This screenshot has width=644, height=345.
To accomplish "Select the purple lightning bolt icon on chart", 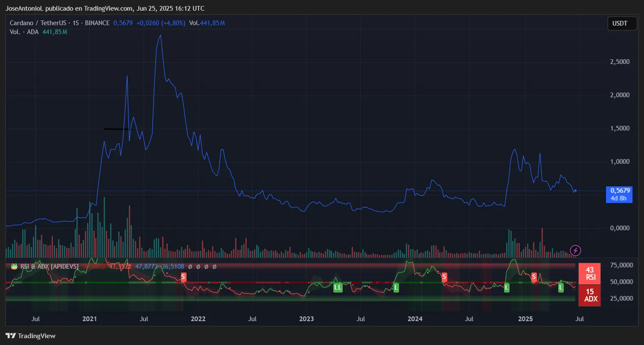I will point(575,251).
